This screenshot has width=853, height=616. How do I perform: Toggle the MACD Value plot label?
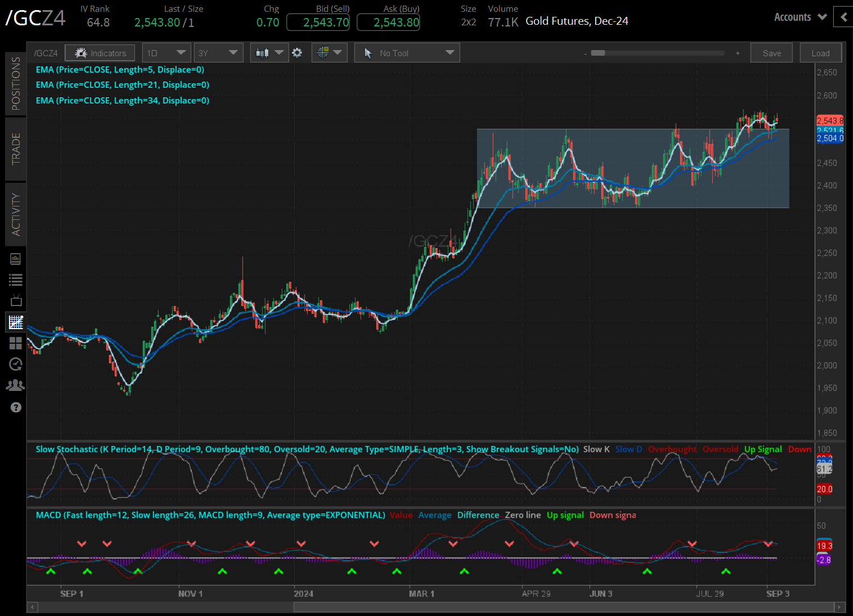coord(401,515)
